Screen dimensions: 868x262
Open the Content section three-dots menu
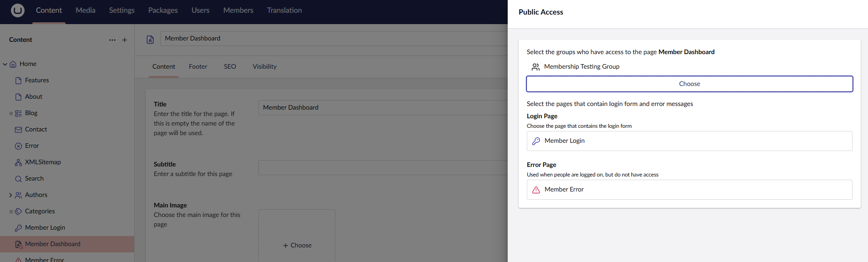[112, 40]
